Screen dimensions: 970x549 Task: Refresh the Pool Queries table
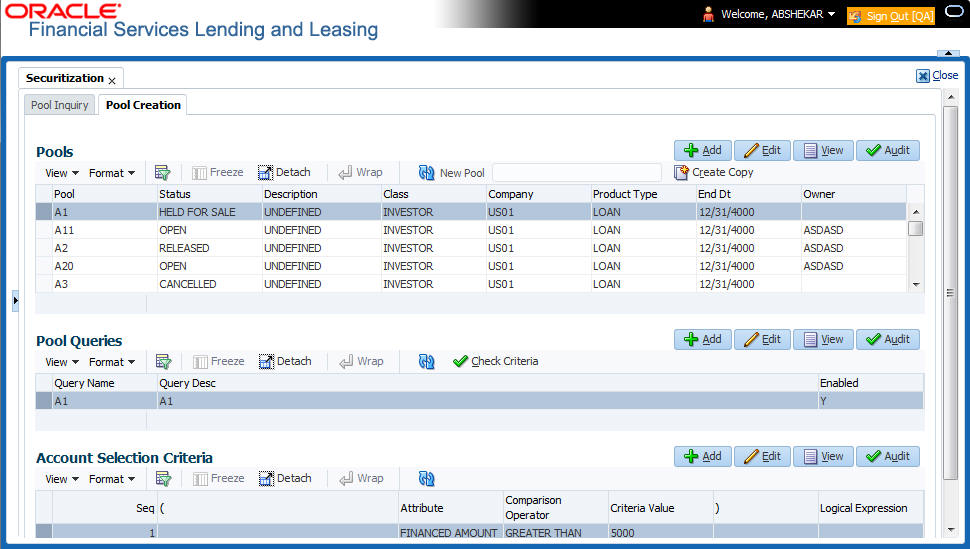click(x=426, y=361)
